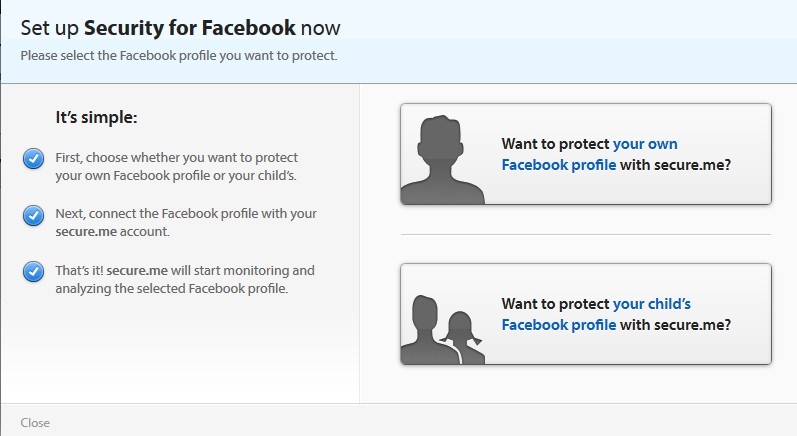Select the protect your child's profile card
The image size is (797, 436).
pos(586,314)
